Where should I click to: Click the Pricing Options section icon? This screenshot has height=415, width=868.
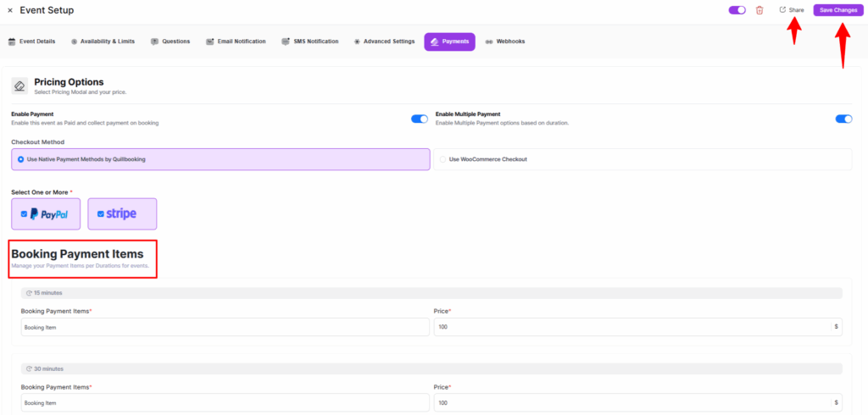pyautogui.click(x=19, y=86)
